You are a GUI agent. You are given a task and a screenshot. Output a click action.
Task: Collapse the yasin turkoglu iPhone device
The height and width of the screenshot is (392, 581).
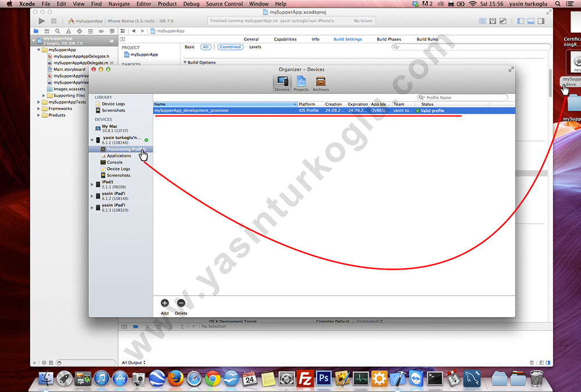click(x=92, y=140)
